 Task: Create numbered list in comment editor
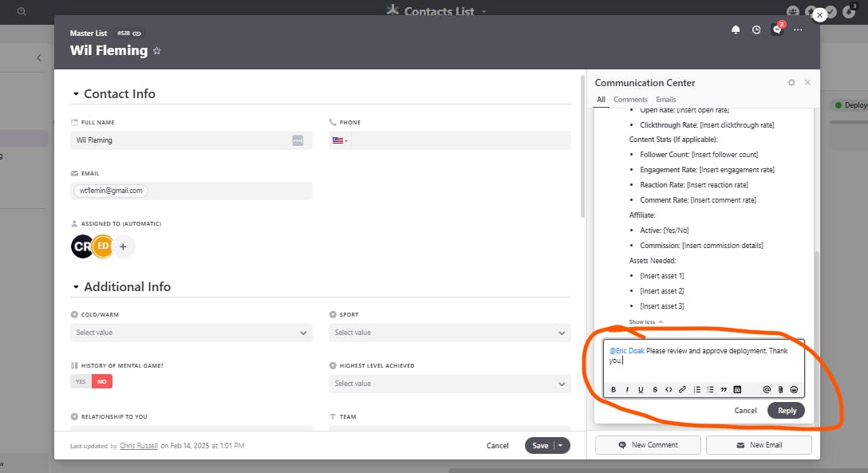(x=697, y=389)
